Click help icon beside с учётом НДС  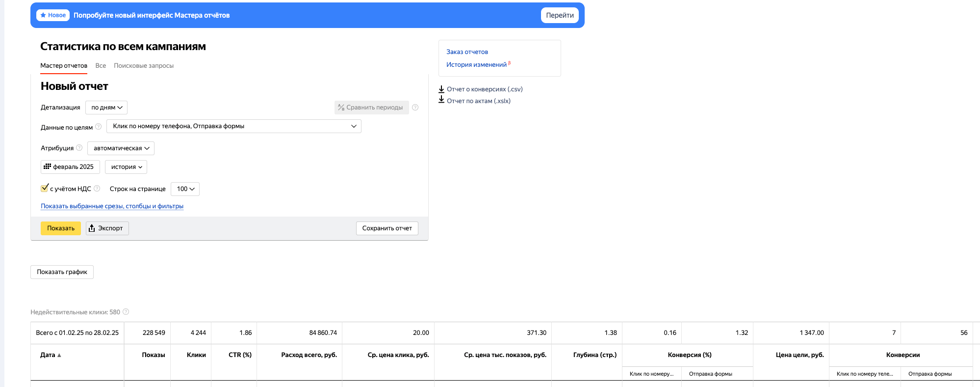pos(97,189)
